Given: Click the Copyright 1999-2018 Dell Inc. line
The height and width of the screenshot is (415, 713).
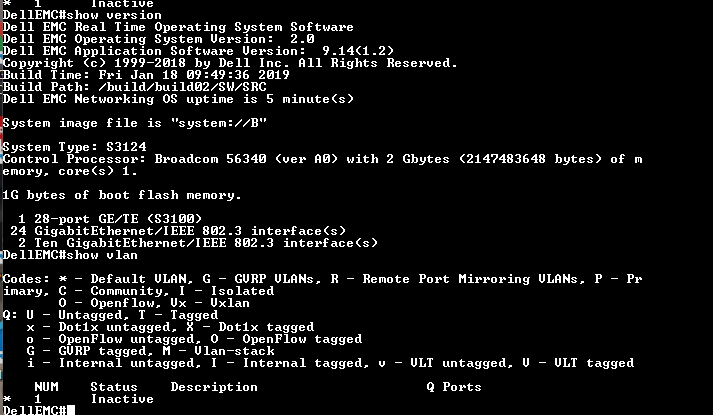Looking at the screenshot, I should [230, 63].
